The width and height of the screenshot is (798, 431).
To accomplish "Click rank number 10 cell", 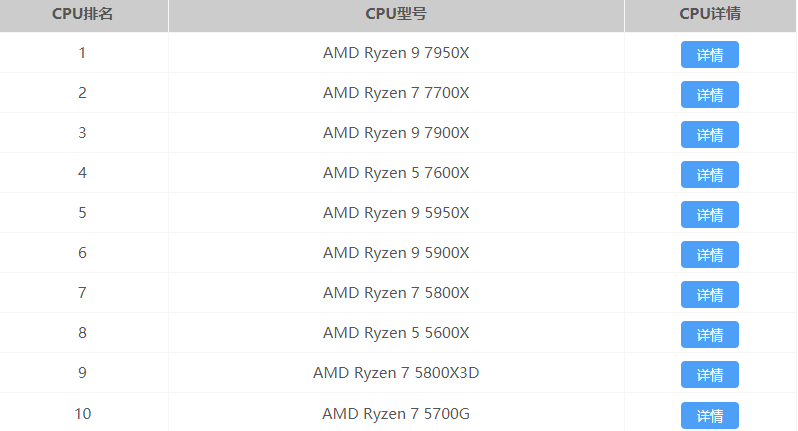I will click(x=82, y=413).
